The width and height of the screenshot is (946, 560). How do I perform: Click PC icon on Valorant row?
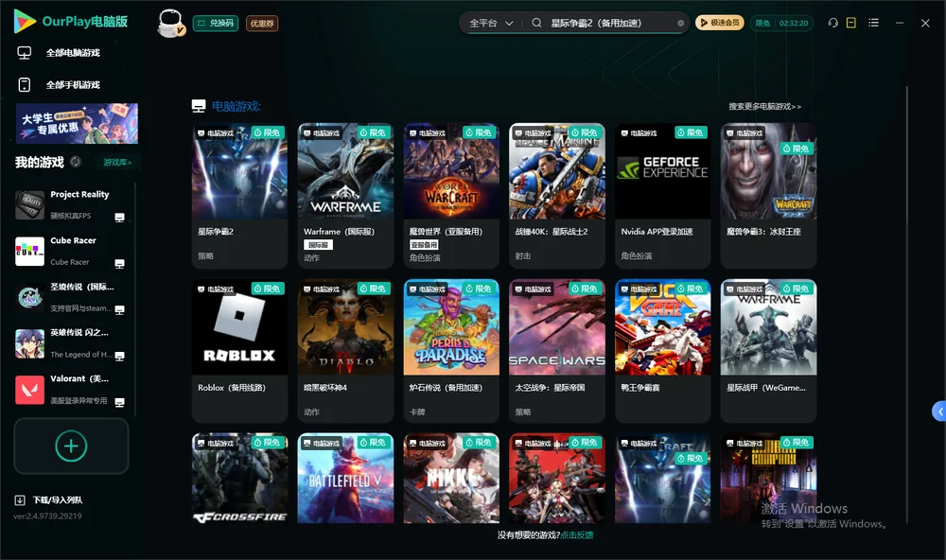tap(119, 403)
